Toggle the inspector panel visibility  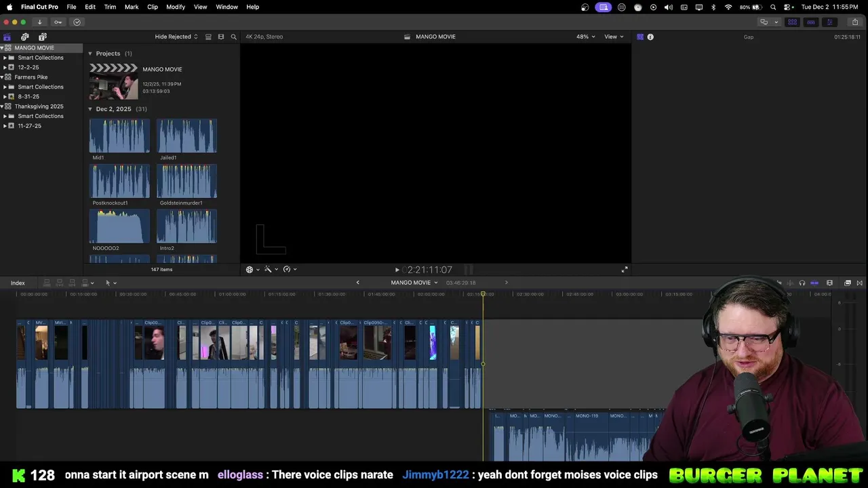coord(829,22)
